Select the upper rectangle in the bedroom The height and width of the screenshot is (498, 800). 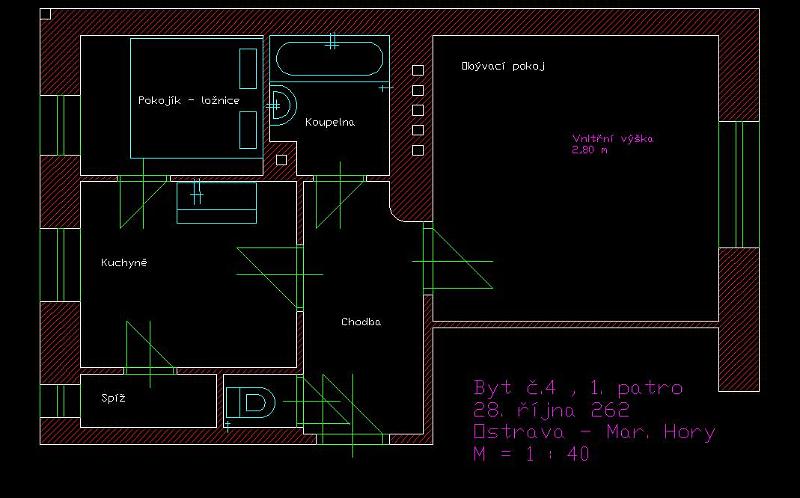[247, 68]
